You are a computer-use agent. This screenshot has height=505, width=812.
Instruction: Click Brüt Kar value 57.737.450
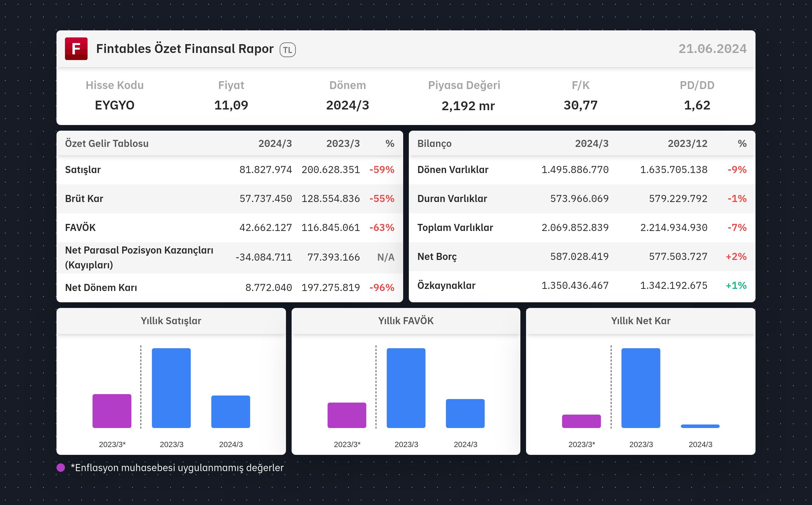point(265,198)
